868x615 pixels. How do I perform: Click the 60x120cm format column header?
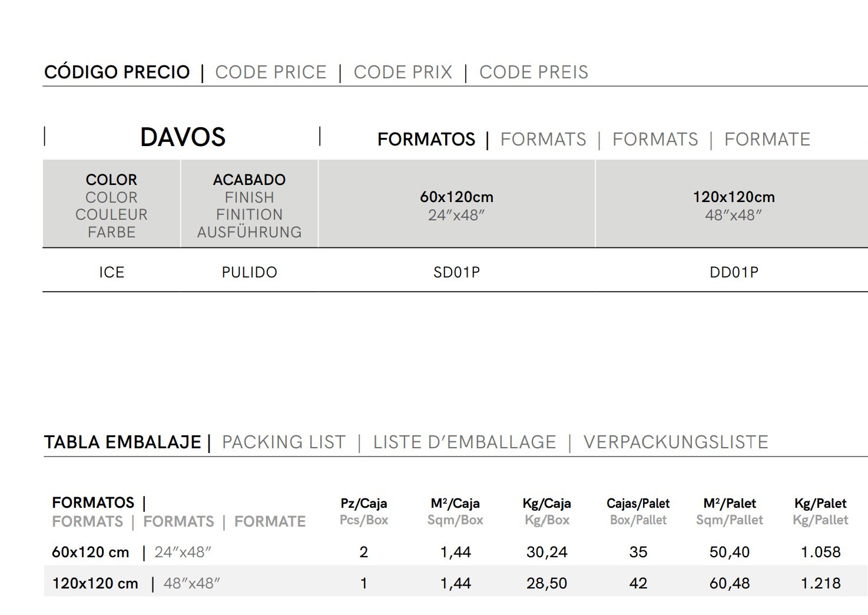456,197
